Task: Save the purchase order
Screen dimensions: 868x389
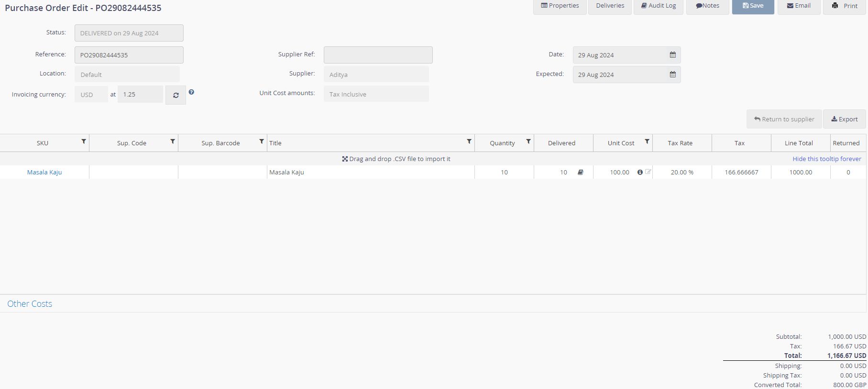Action: (x=753, y=6)
